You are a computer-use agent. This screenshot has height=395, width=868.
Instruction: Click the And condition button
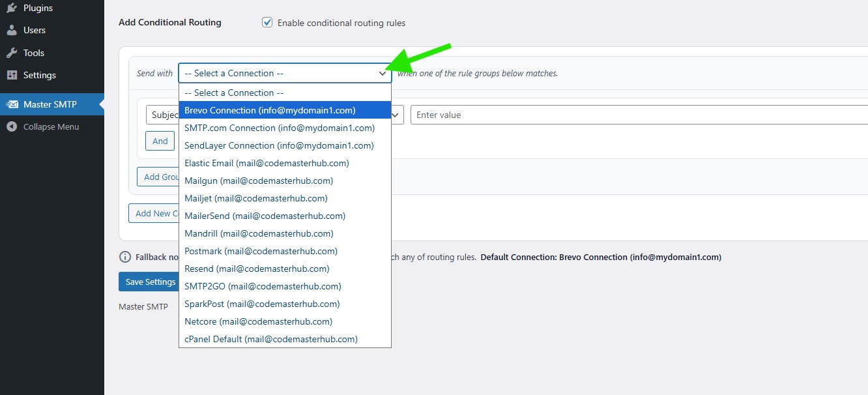(160, 141)
